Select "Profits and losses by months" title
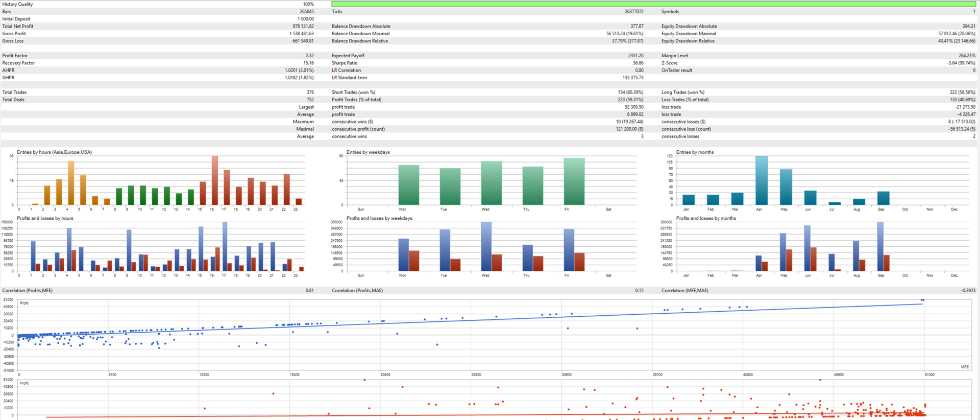Image resolution: width=980 pixels, height=420 pixels. pos(706,218)
